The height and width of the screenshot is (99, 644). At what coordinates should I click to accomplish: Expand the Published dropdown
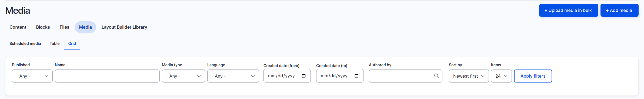coord(32,76)
